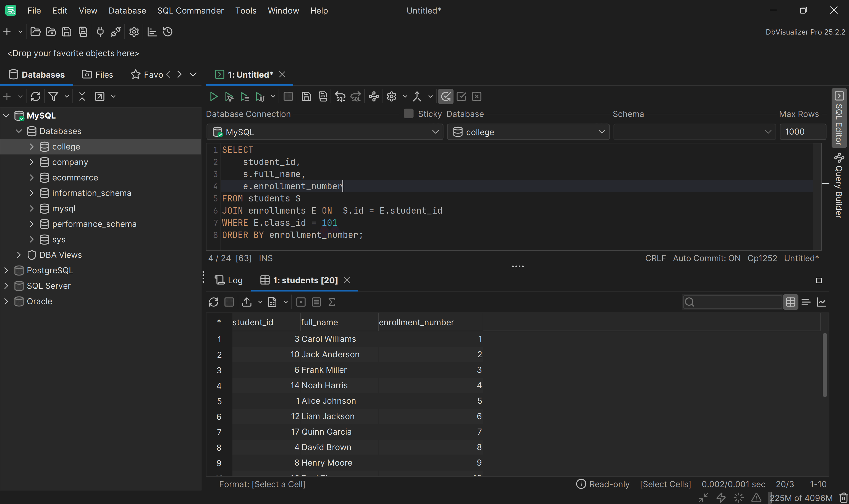Go to next SQL in history

(356, 97)
